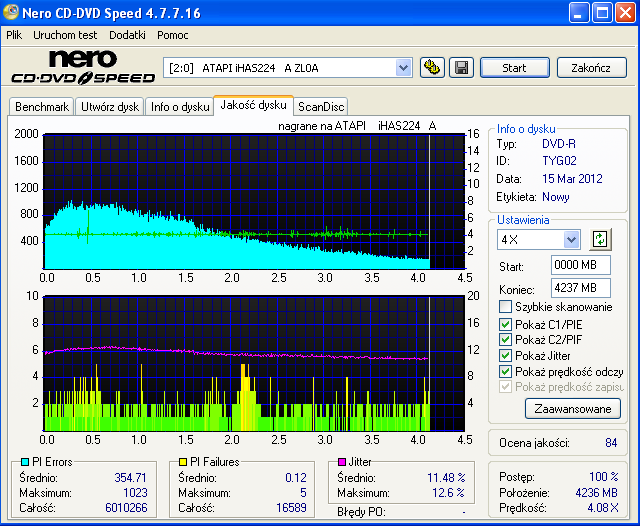Click Położenie value 4236 MB
This screenshot has height=526, width=640.
596,493
